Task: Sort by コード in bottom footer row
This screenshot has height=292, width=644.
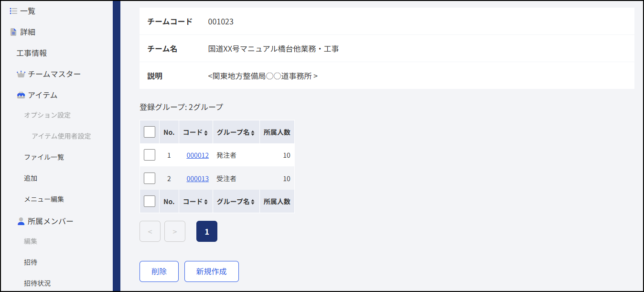Action: [206, 202]
